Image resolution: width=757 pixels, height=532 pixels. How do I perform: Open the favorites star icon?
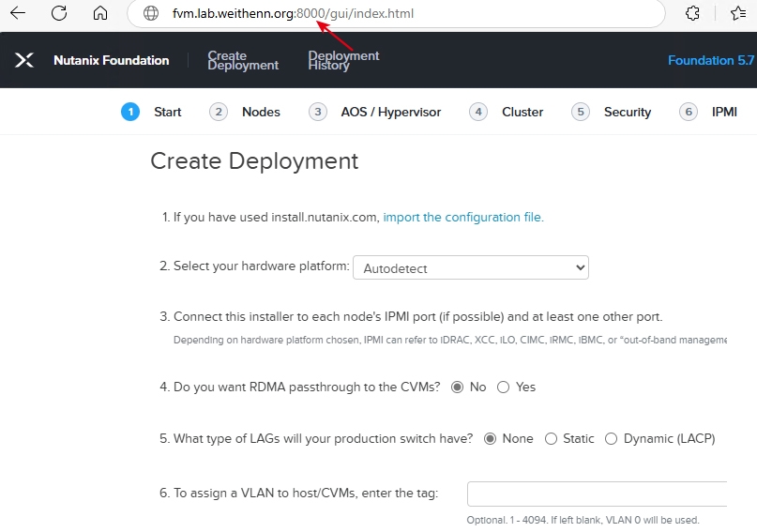[738, 13]
